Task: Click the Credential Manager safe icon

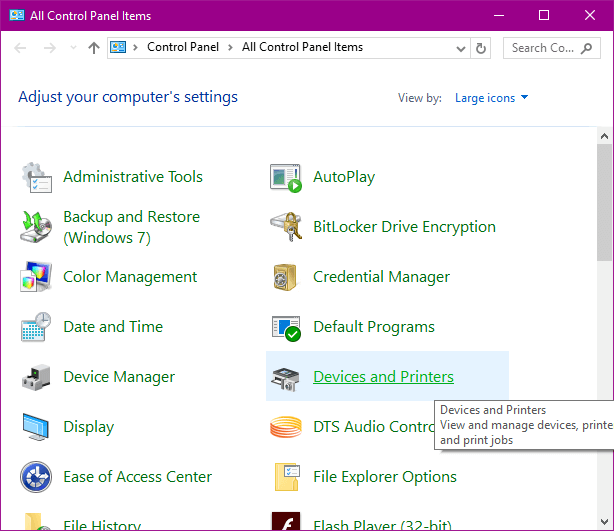Action: (285, 277)
